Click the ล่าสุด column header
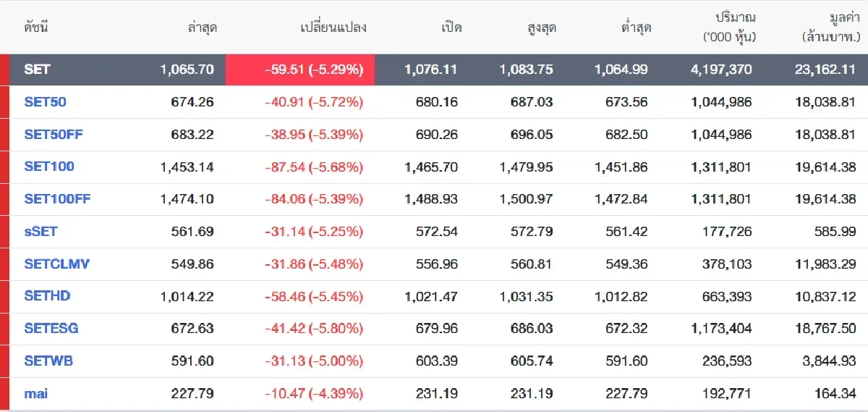Viewport: 868px width, 412px height. tap(201, 28)
